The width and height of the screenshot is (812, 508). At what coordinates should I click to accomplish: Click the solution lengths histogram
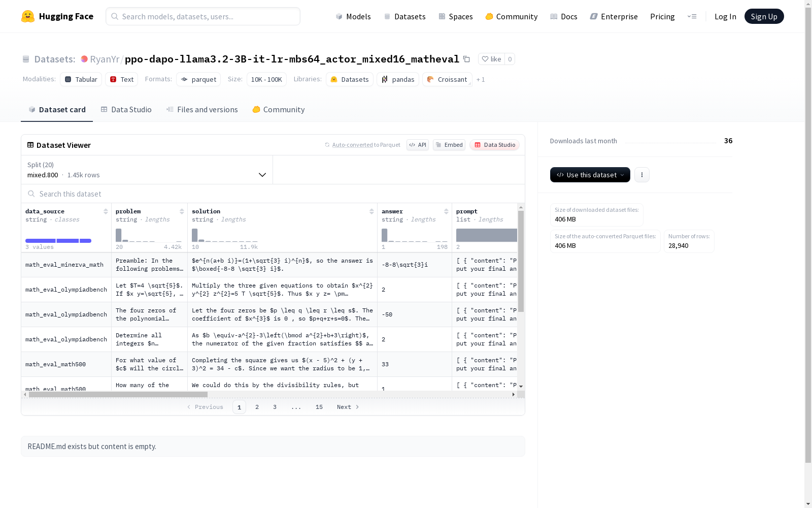click(x=225, y=235)
